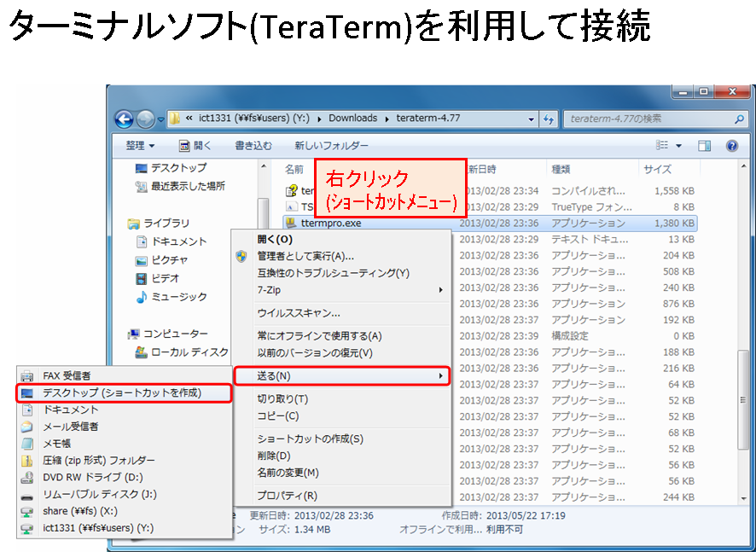Image resolution: width=756 pixels, height=552 pixels.
Task: Expand the Downloads breadcrumb arrow
Action: click(x=387, y=119)
